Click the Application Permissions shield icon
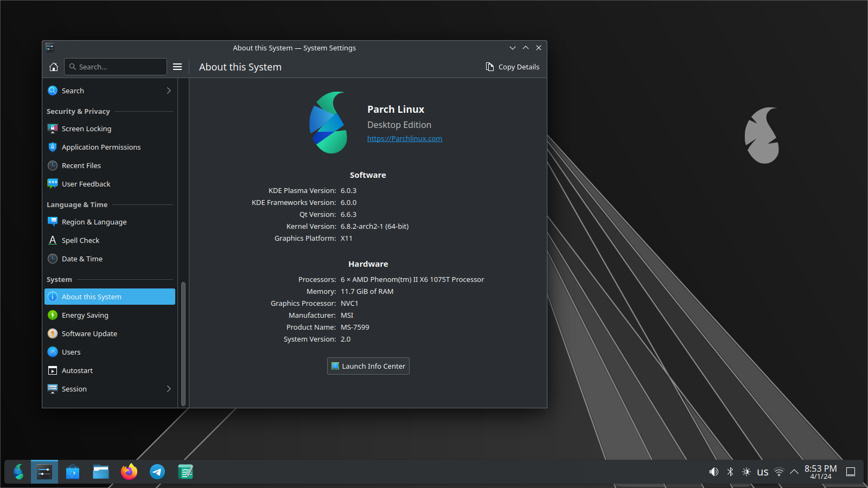 click(53, 147)
